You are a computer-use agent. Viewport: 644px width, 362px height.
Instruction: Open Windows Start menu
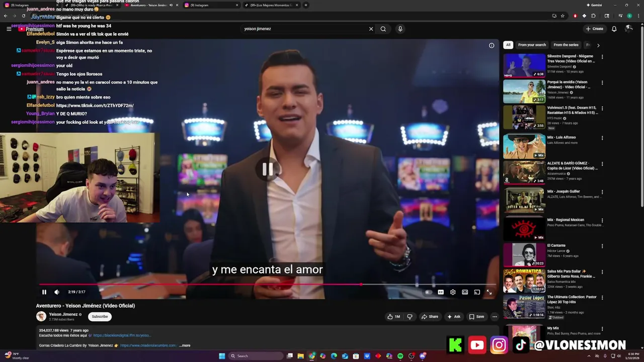click(x=222, y=356)
